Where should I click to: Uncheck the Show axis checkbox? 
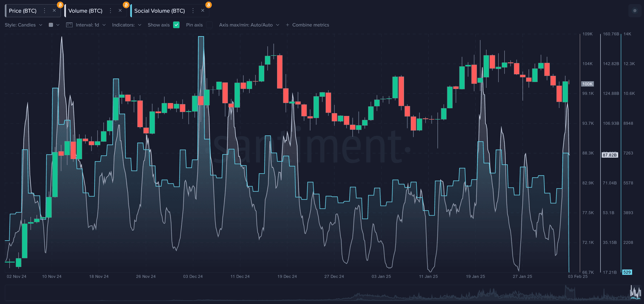coord(176,25)
